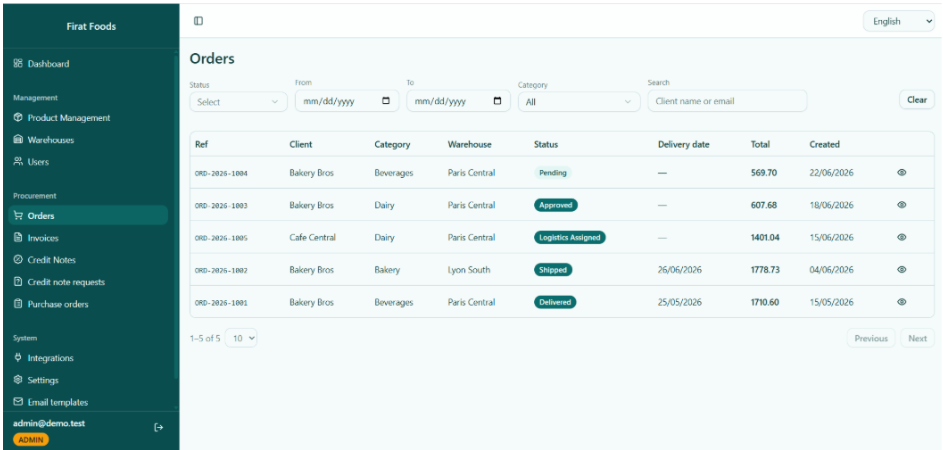
Task: Click the Pending status badge
Action: (553, 173)
